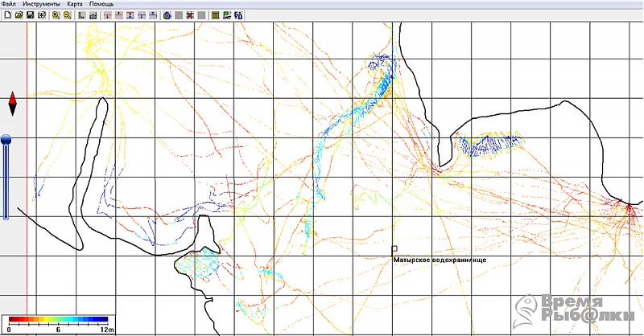The image size is (644, 336).
Task: Click the blue vertical zoom slider handle
Action: (6, 140)
